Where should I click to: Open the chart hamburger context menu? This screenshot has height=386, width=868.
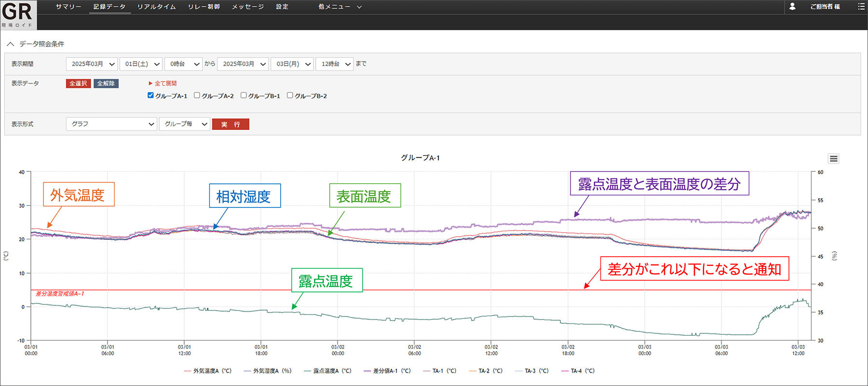(834, 159)
